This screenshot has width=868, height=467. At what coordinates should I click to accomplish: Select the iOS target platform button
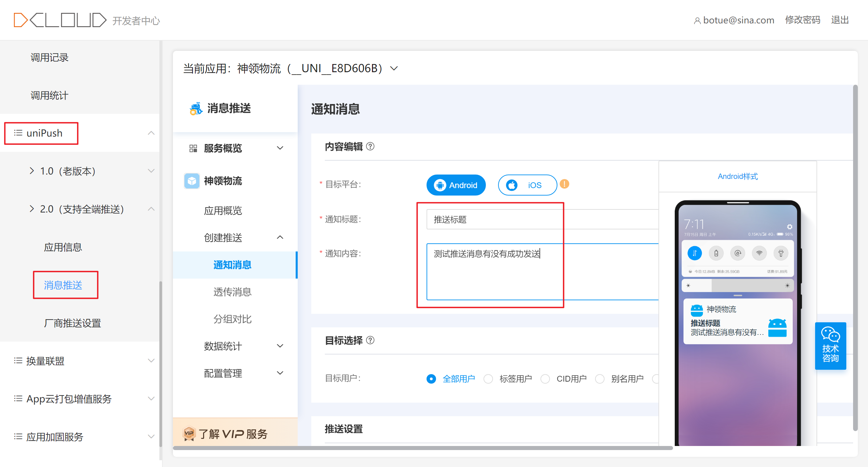pos(527,185)
